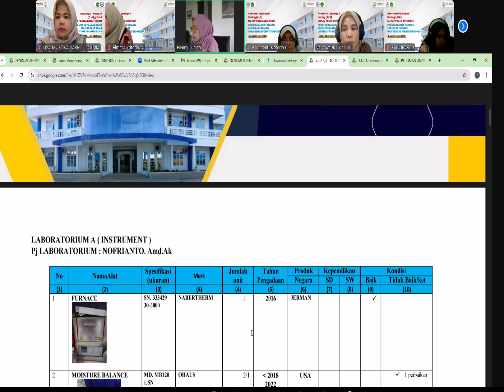Expand the tab search chevron at far left
Screen dimensions: 504x392
[2, 60]
